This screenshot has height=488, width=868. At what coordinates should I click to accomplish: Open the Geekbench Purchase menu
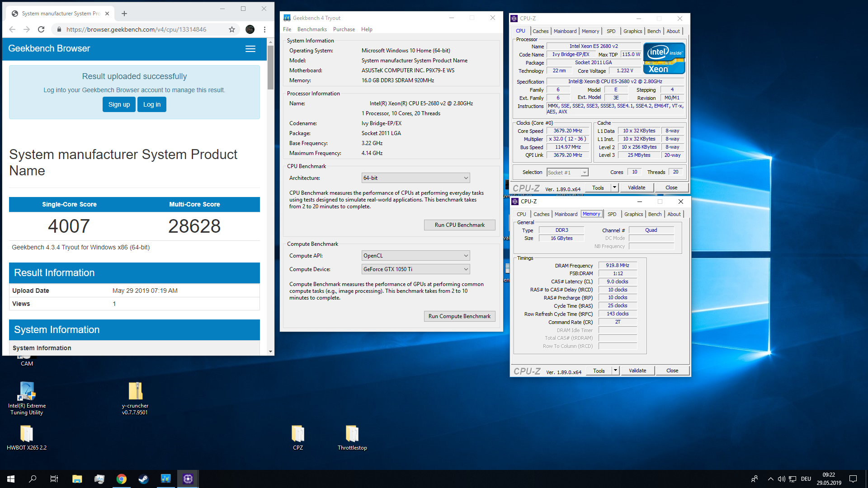[x=344, y=29]
